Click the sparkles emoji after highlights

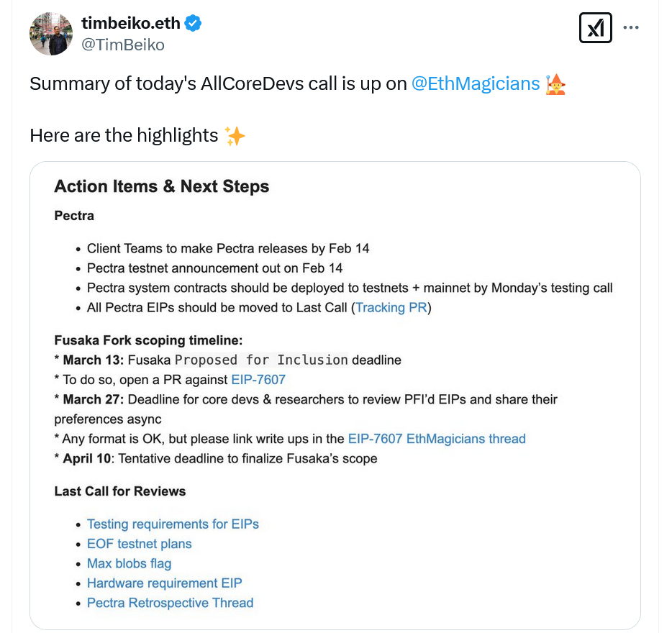[x=235, y=135]
